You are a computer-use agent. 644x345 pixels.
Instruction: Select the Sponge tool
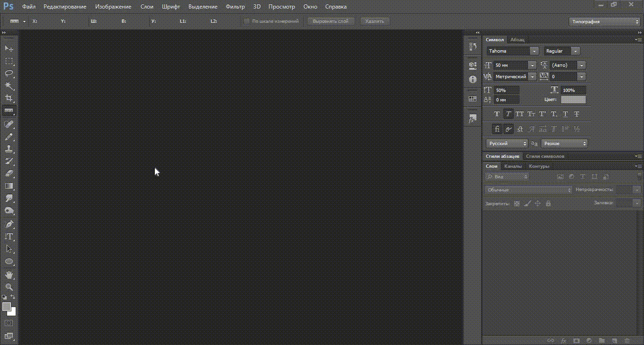pyautogui.click(x=9, y=210)
